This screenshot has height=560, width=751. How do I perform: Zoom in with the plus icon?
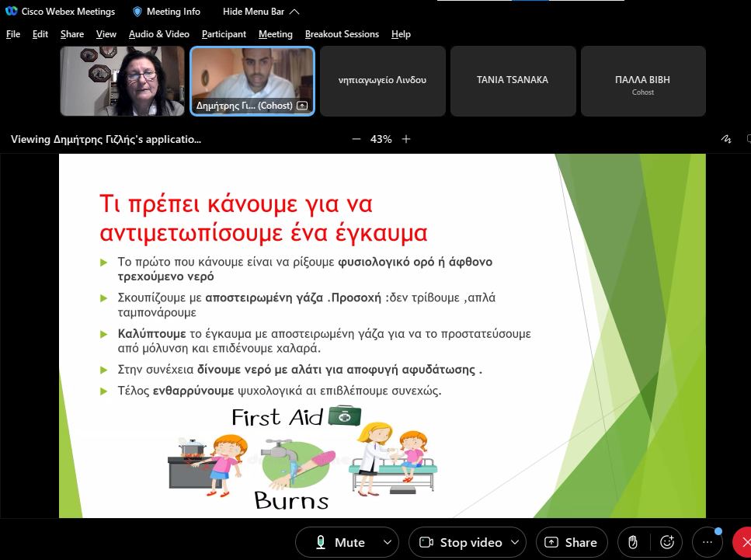[406, 139]
